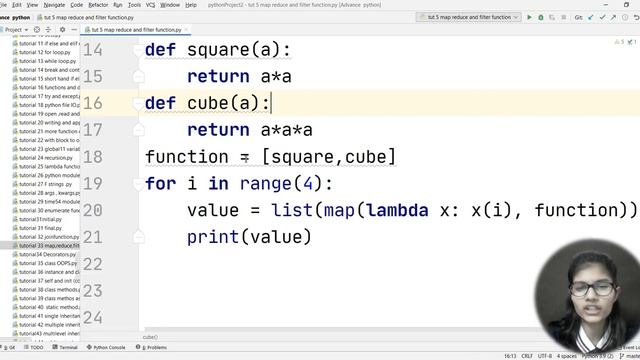Screen dimensions: 640x360
Task: Open the Git tool window button
Action: coord(9,347)
